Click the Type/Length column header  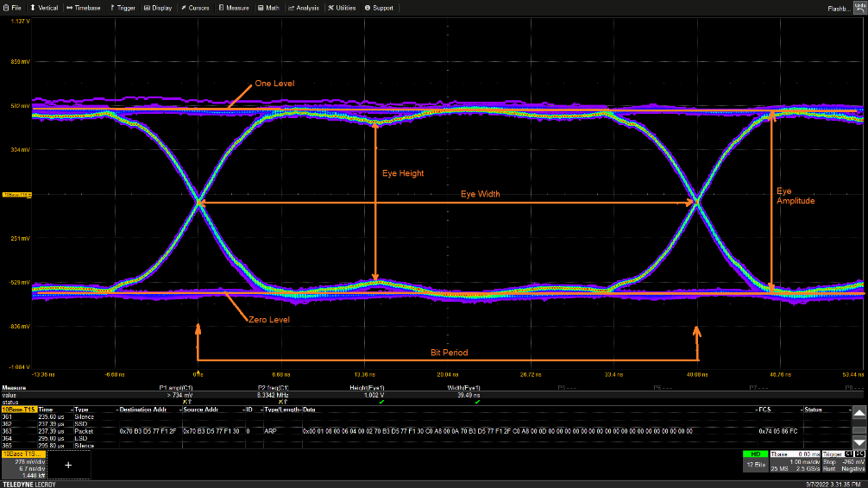pos(280,410)
